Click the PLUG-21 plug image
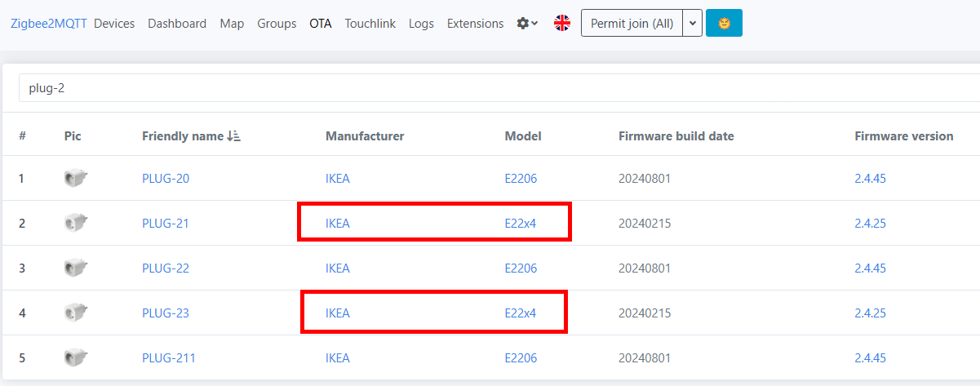The height and width of the screenshot is (386, 980). click(75, 223)
